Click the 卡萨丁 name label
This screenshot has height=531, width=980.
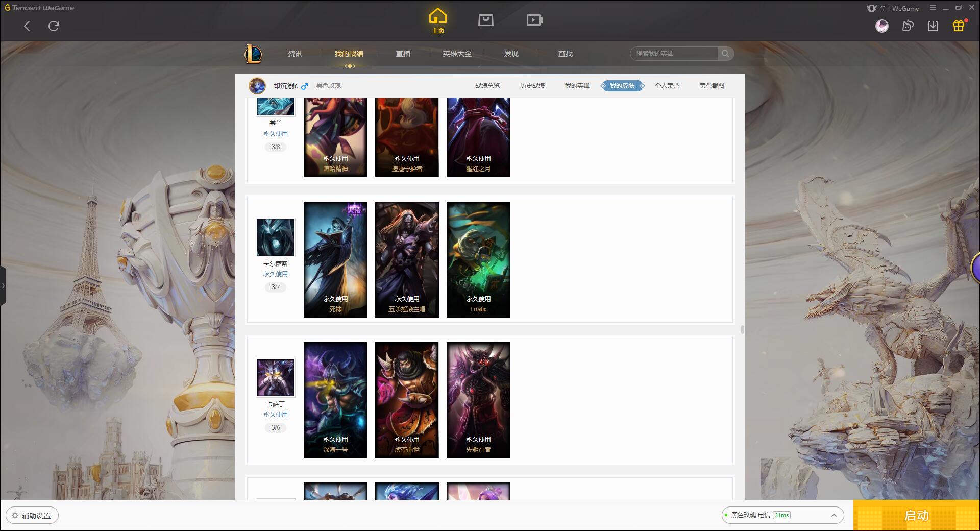click(x=276, y=404)
